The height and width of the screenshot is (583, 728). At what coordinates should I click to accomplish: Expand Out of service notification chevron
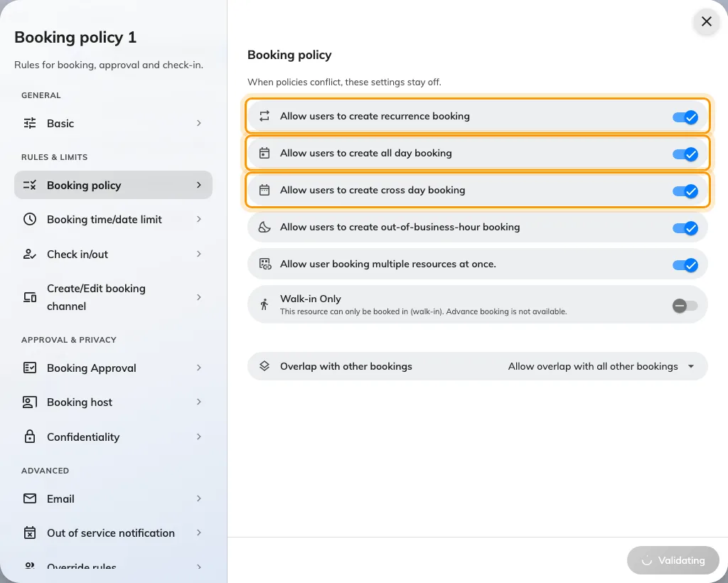(x=199, y=533)
